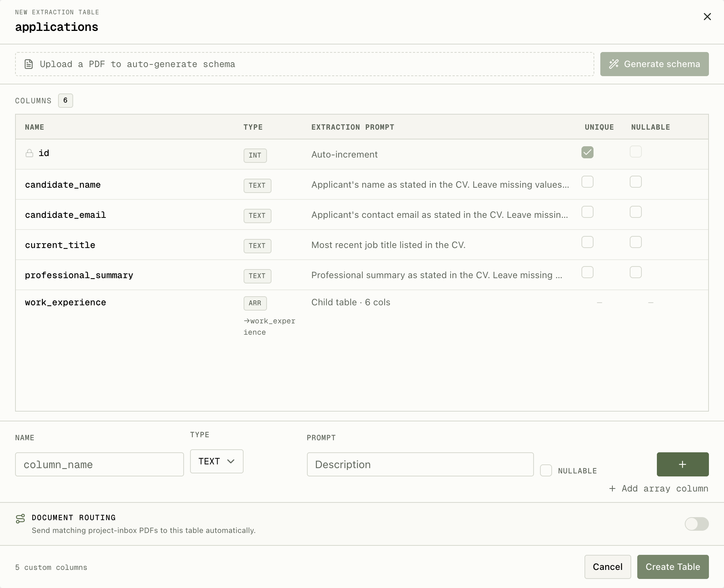Viewport: 724px width, 588px height.
Task: Open the TEXT type dropdown
Action: point(217,461)
